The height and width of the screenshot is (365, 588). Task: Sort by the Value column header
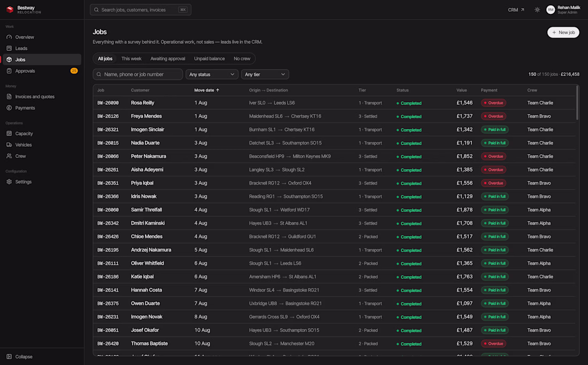pyautogui.click(x=462, y=90)
